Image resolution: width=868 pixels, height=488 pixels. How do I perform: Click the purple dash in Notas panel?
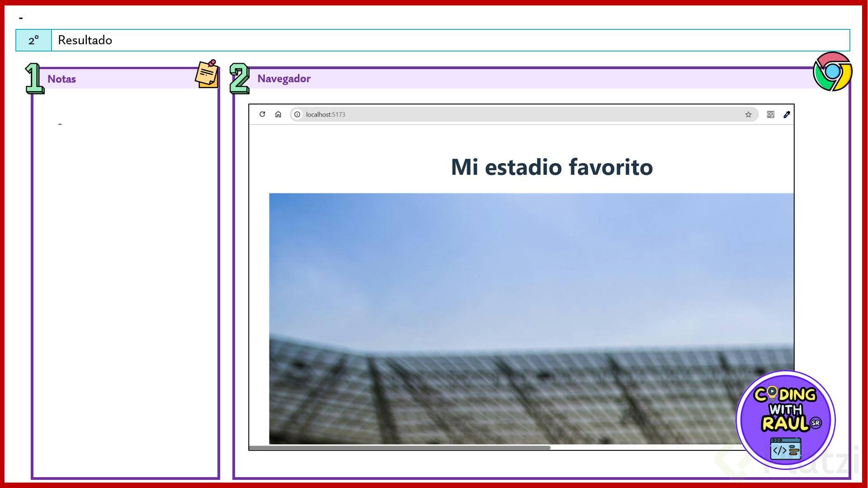coord(60,124)
